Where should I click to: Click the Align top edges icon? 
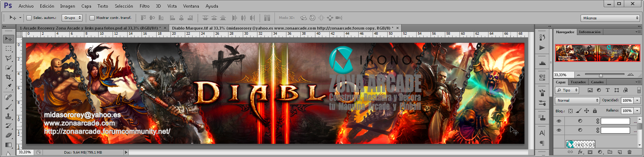point(143,18)
